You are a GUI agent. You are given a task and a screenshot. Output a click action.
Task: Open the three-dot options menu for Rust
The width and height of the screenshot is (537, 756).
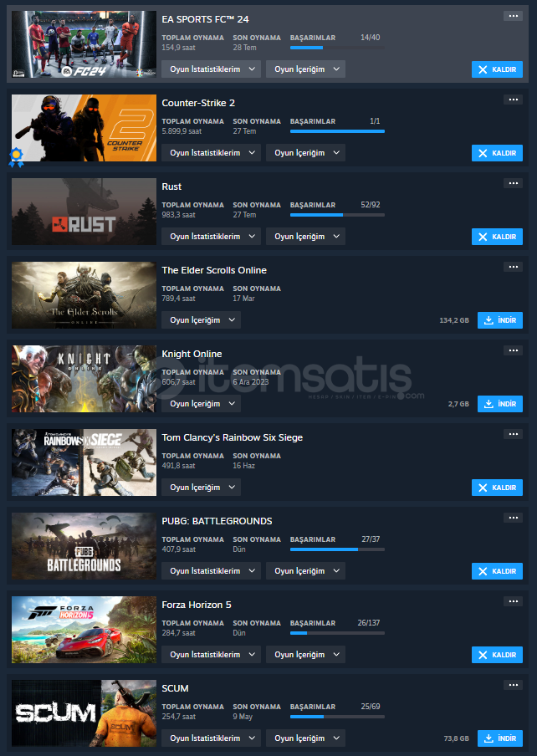tap(513, 183)
